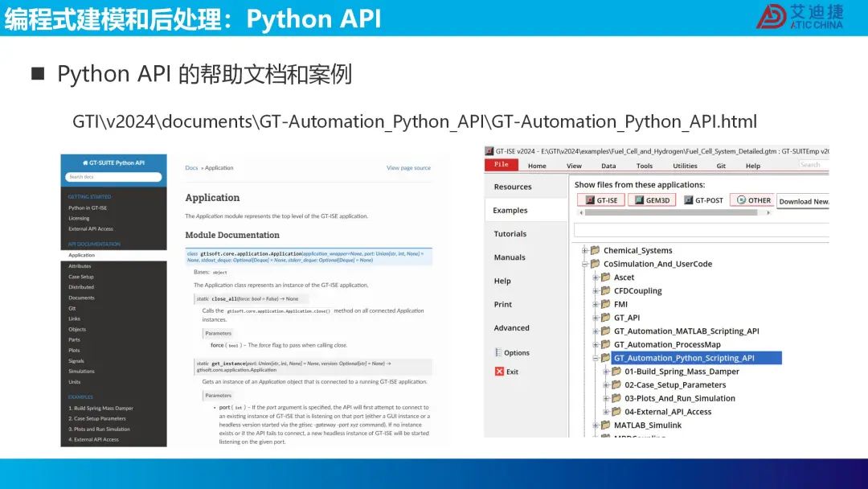
Task: Open the Git ribbon tab
Action: click(721, 166)
